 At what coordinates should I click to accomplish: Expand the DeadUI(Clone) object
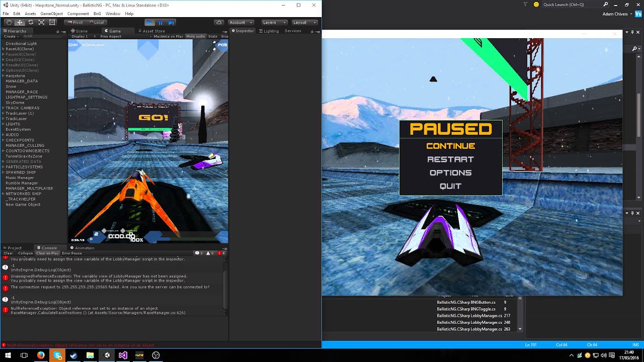pos(3,60)
